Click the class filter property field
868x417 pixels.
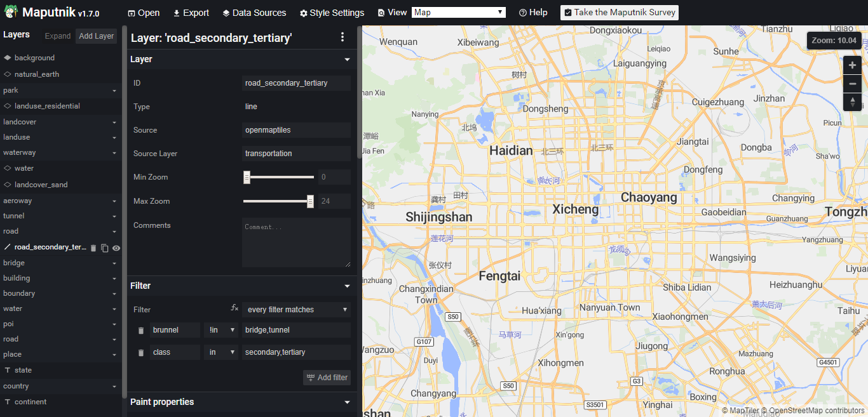pyautogui.click(x=175, y=352)
